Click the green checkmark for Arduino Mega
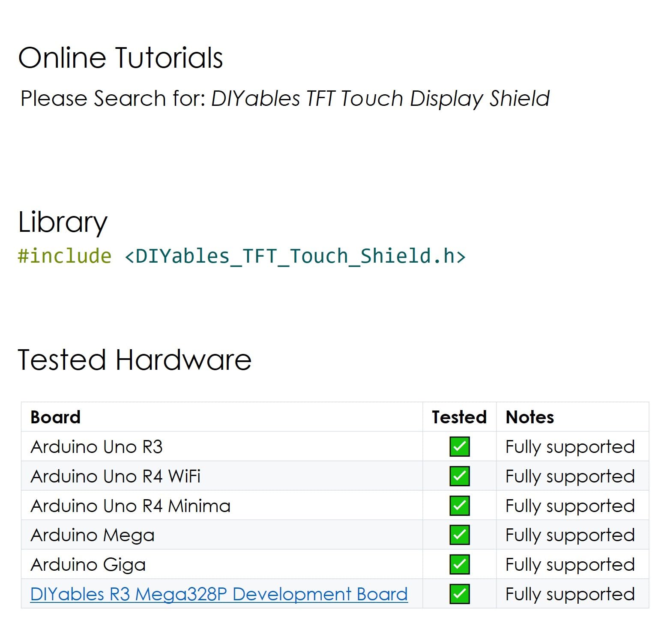 click(460, 535)
